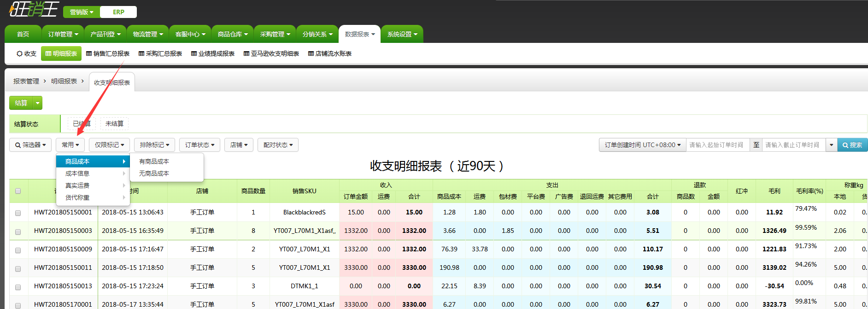
Task: Toggle the select-all header checkbox
Action: [18, 191]
